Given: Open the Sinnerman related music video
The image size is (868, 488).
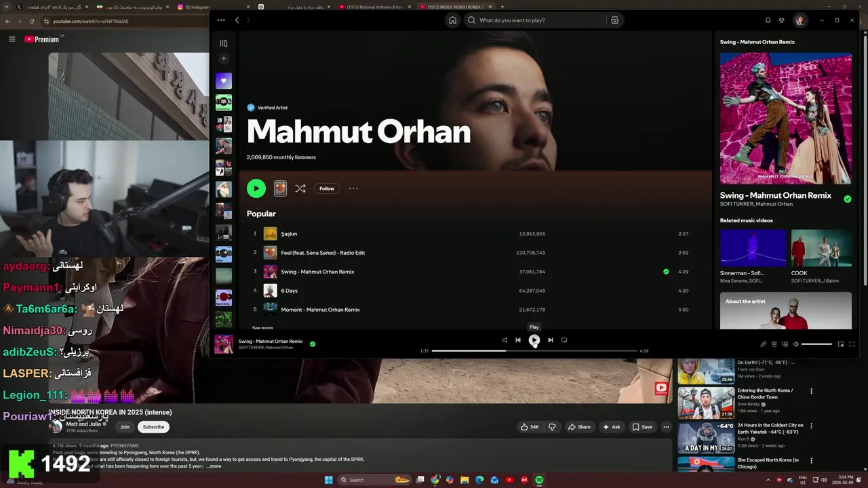Looking at the screenshot, I should (753, 247).
